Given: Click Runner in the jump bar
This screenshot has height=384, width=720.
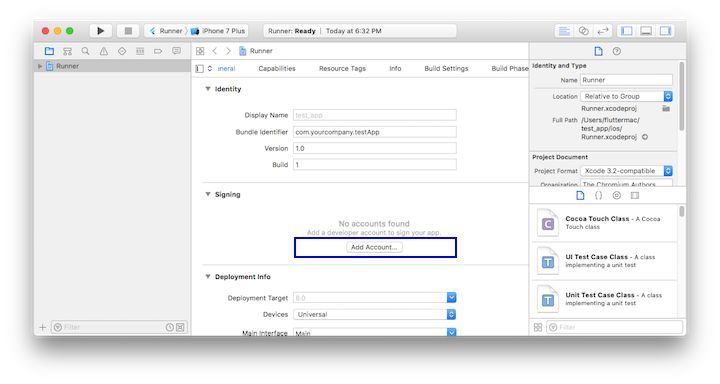Looking at the screenshot, I should (x=256, y=51).
